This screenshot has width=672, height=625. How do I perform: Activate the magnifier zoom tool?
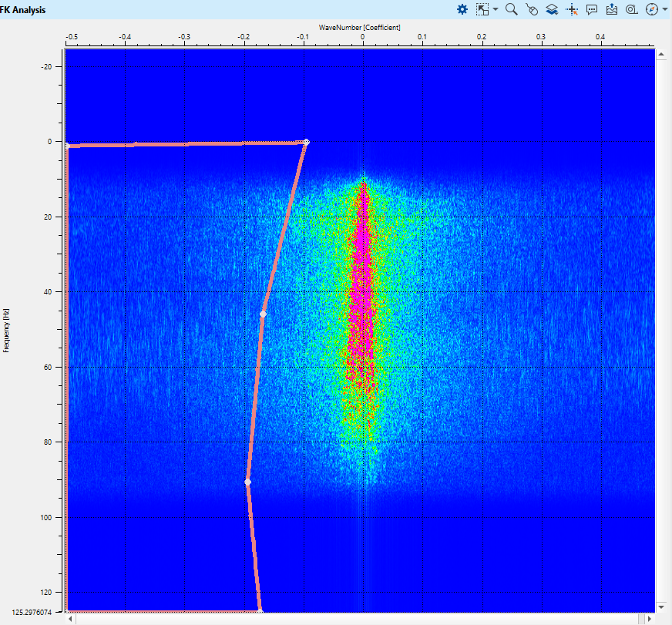click(511, 9)
